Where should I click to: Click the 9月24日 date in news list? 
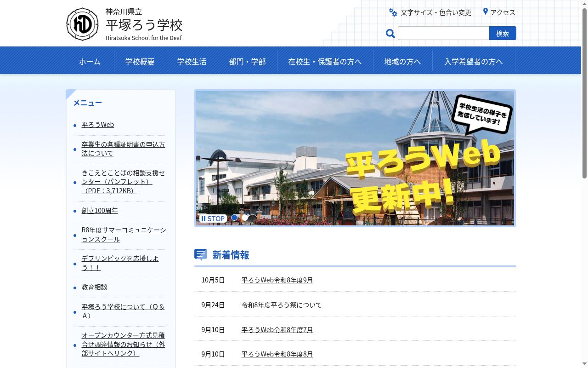(213, 305)
